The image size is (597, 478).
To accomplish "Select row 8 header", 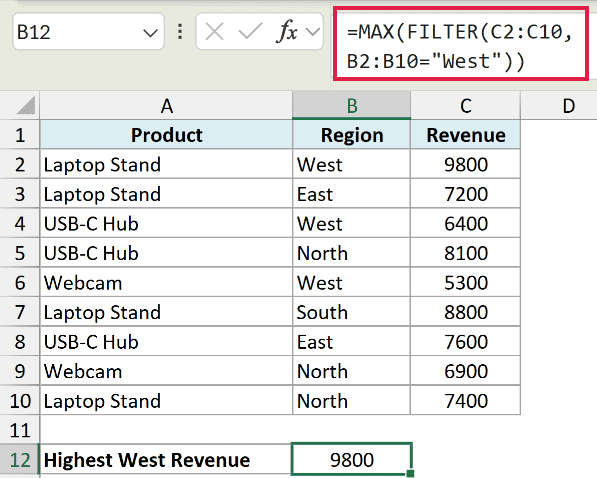I will tap(20, 341).
